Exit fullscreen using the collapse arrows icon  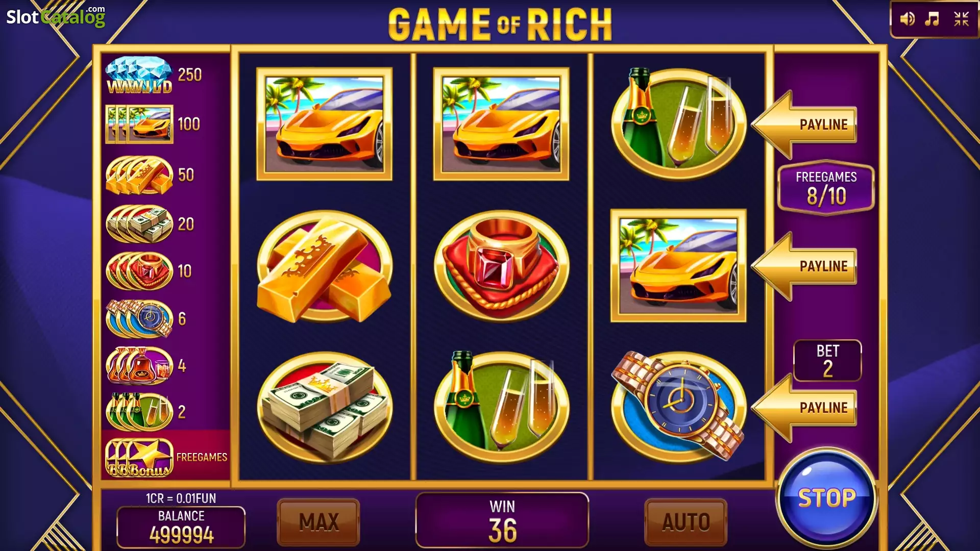pos(962,19)
